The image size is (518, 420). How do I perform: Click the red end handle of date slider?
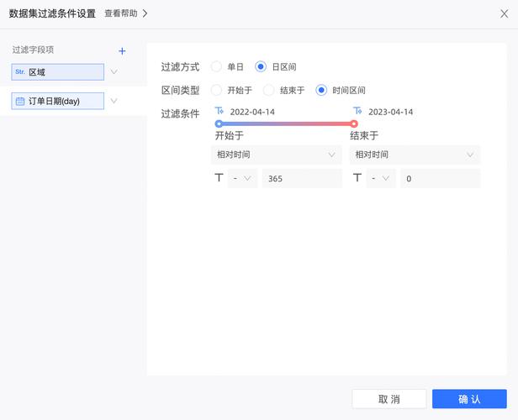pyautogui.click(x=354, y=124)
